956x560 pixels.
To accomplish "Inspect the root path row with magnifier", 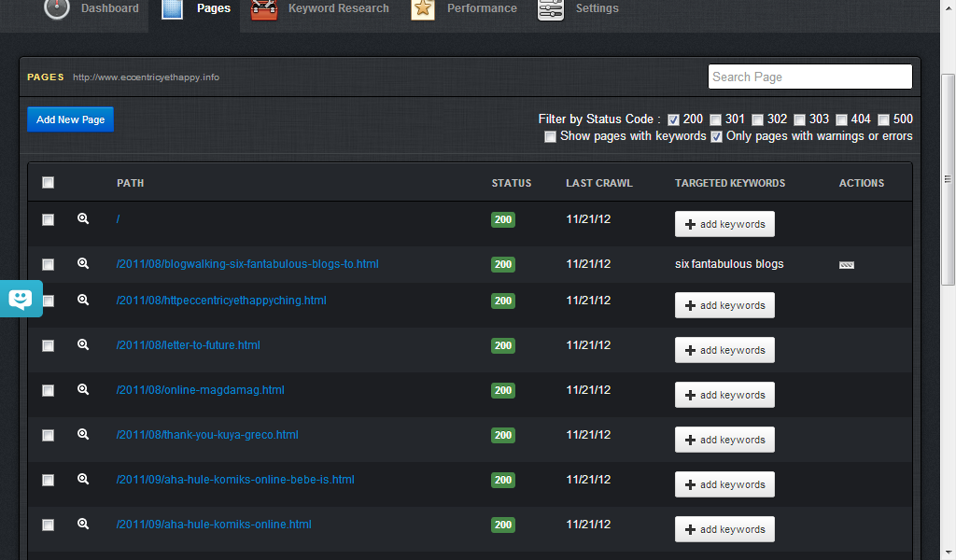I will click(83, 218).
